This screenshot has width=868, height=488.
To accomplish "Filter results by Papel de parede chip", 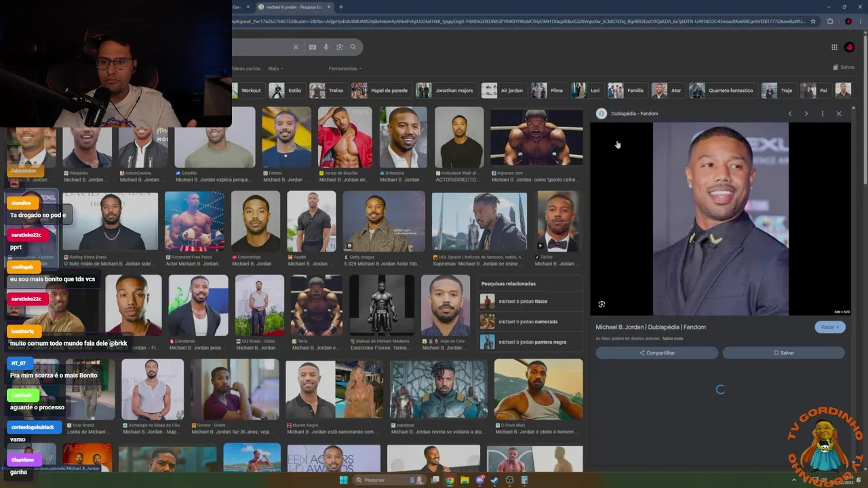I will pyautogui.click(x=381, y=90).
